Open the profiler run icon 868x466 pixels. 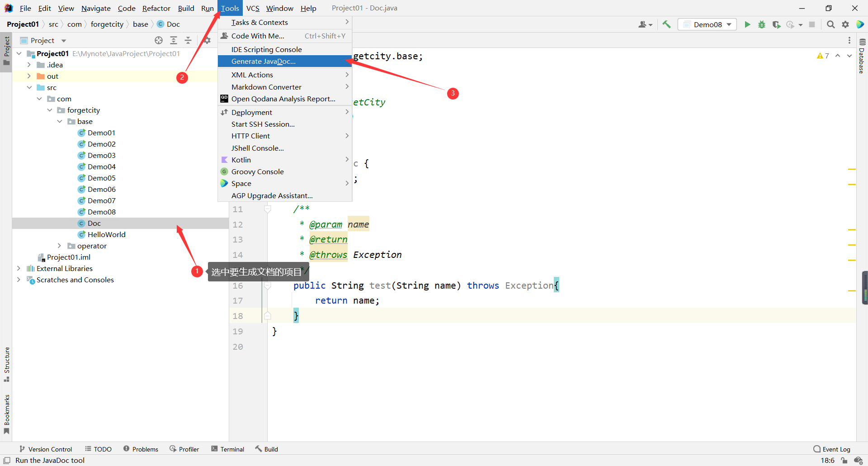[790, 24]
